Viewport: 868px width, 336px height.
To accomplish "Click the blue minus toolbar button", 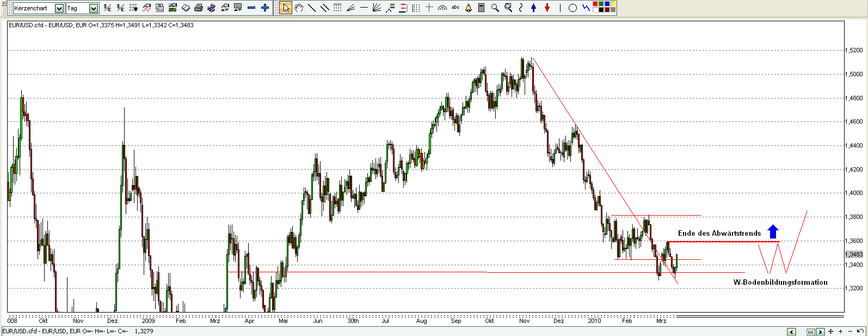I will [x=251, y=8].
